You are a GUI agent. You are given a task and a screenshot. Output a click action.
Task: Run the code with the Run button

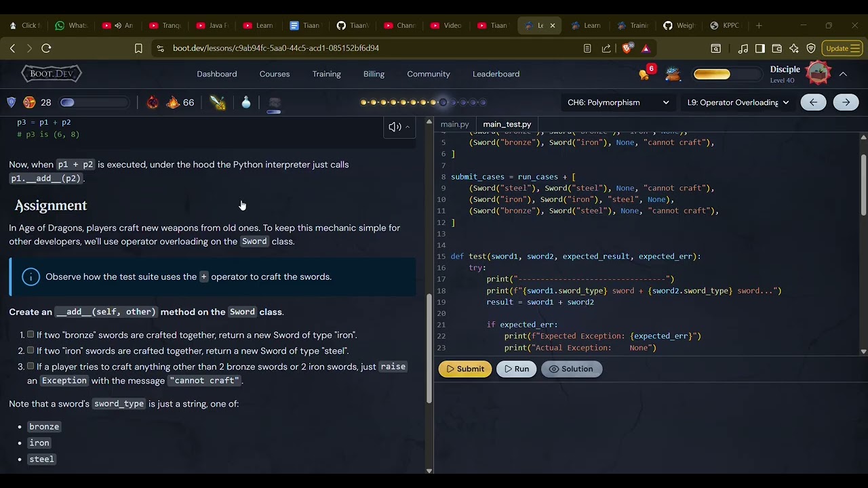515,369
